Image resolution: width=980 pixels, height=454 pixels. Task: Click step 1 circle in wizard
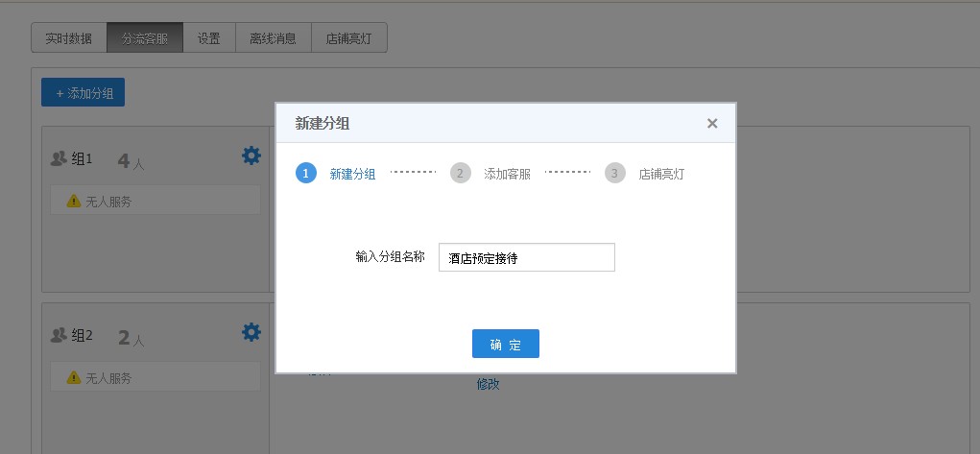coord(305,173)
